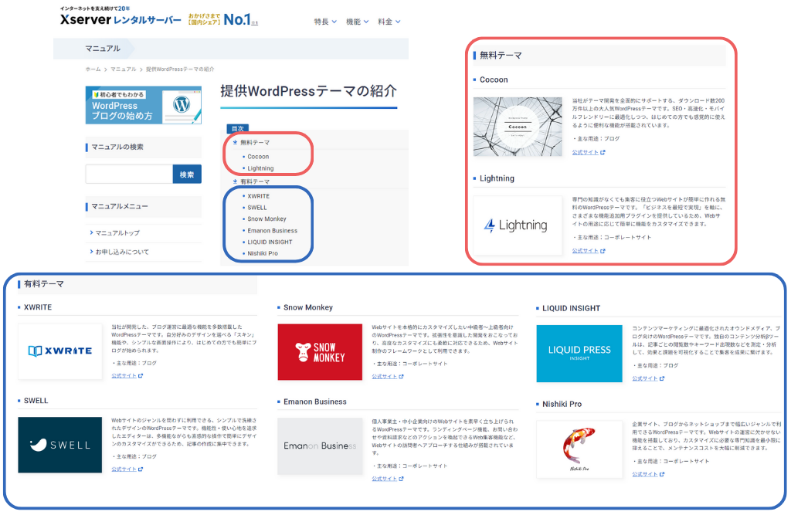Click the LIQUID INSIGHT section heading
The width and height of the screenshot is (791, 532).
pos(571,308)
